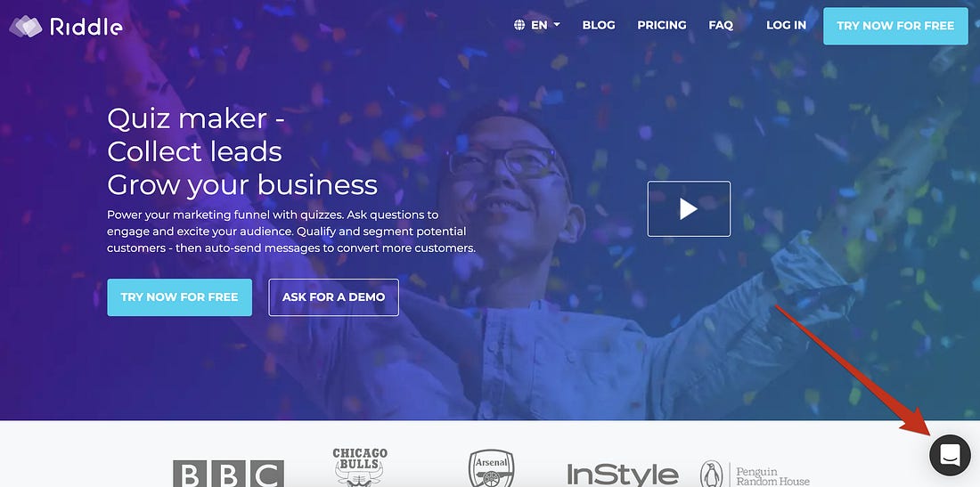
Task: Click the Quiz maker headline text
Action: pos(196,118)
